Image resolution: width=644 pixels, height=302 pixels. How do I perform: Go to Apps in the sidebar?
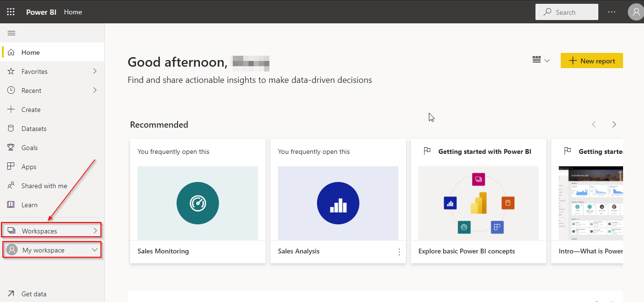pos(29,167)
